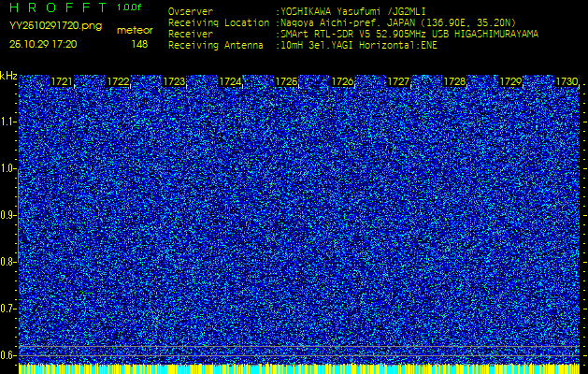Click the Ovserver field label
Viewport: 588px width, 374px height.
pos(191,11)
